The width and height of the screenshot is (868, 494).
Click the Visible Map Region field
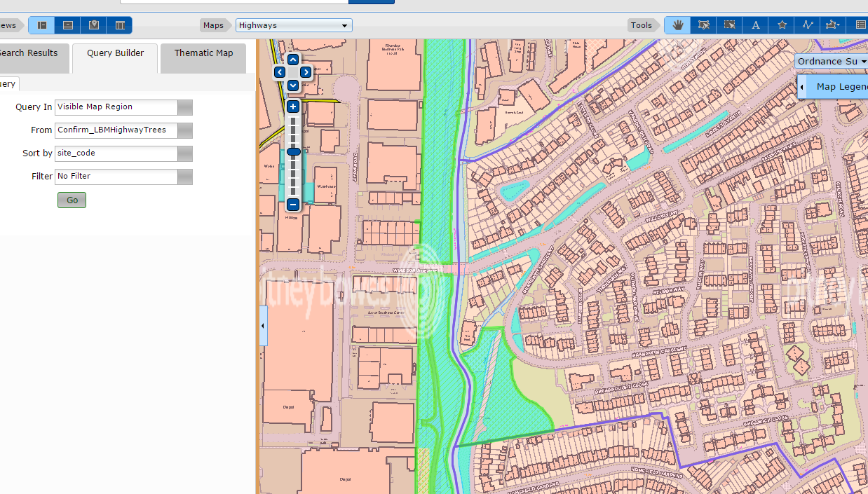(x=116, y=107)
